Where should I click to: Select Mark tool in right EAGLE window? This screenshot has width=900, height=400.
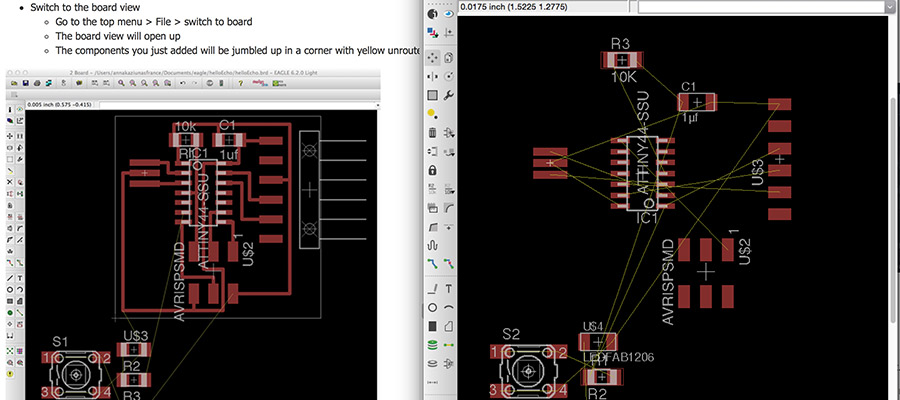449,33
